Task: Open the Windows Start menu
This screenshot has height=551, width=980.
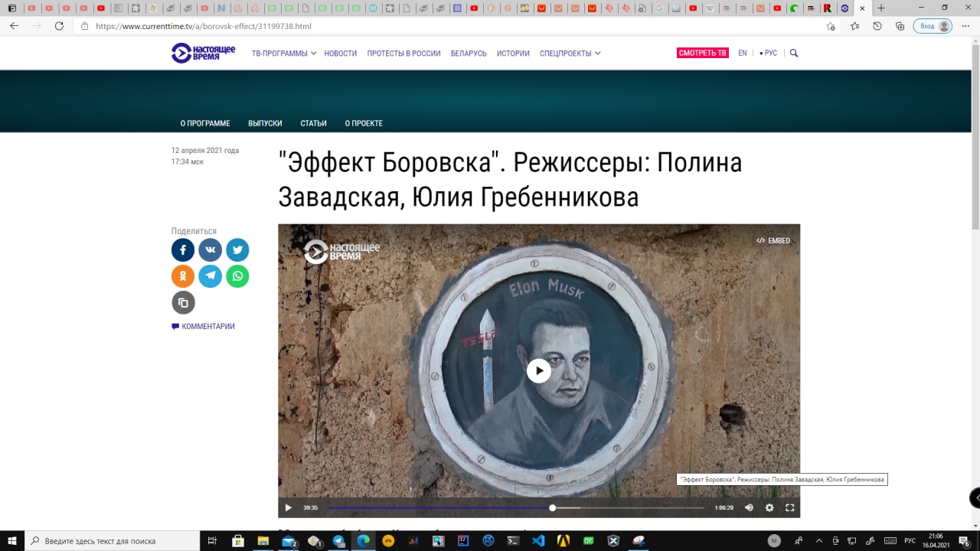Action: (11, 540)
